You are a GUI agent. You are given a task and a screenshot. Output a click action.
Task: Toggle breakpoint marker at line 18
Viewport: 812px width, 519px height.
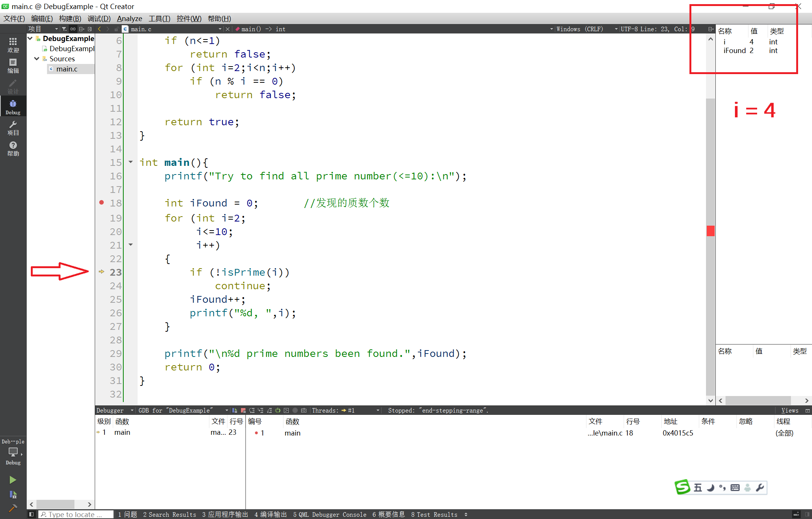click(101, 202)
